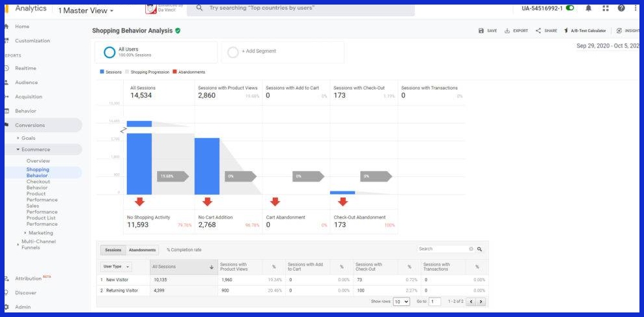
Task: Open the Sales Performance report
Action: [42, 208]
